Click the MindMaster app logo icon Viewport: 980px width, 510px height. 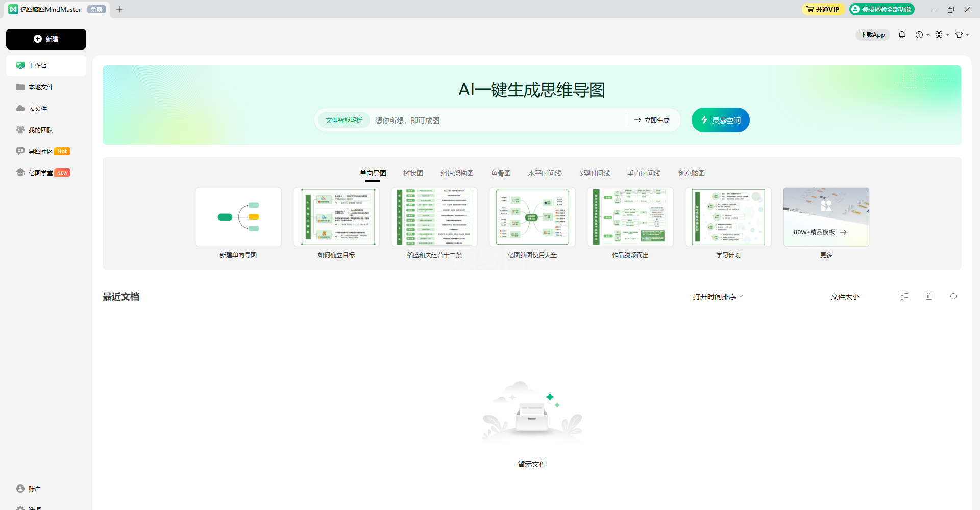pos(13,9)
